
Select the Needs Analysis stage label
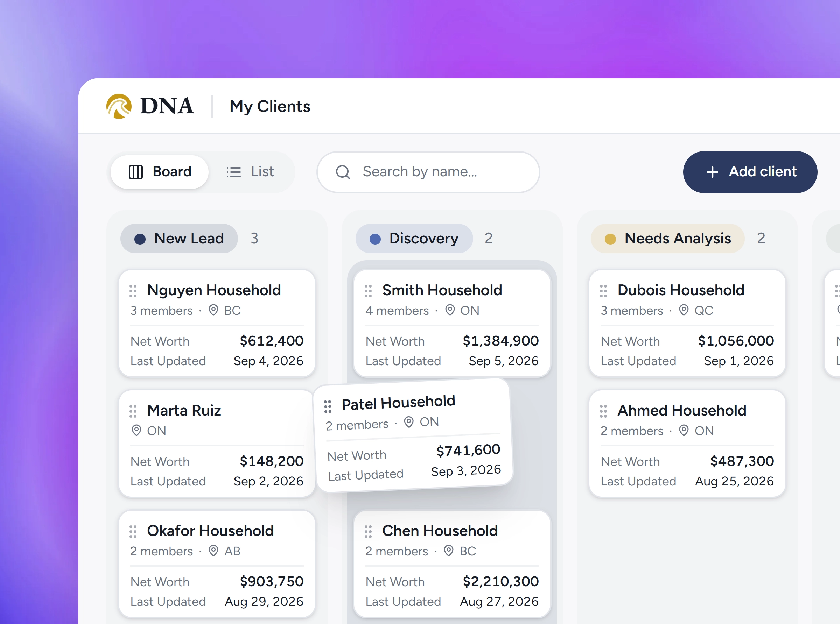pyautogui.click(x=667, y=238)
